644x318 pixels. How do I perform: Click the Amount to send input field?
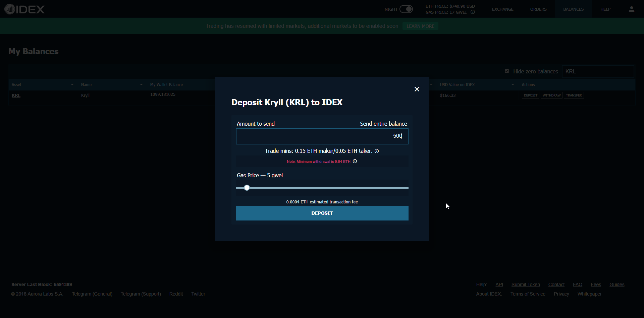322,136
